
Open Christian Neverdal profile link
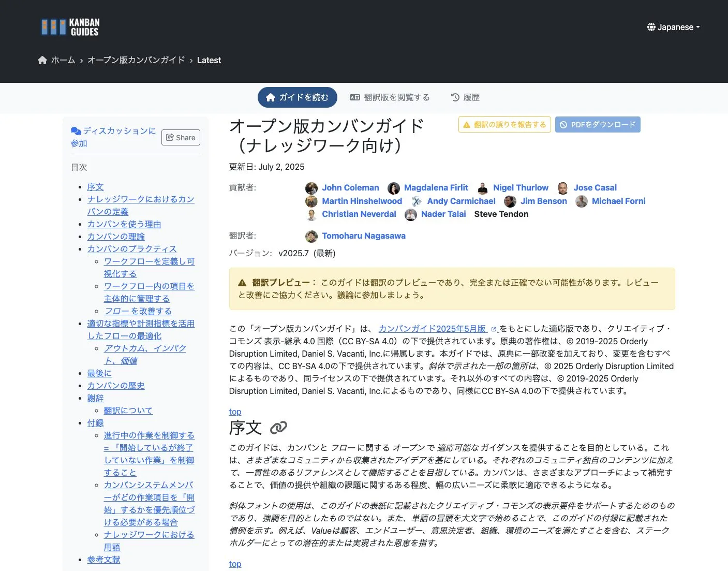(x=359, y=214)
